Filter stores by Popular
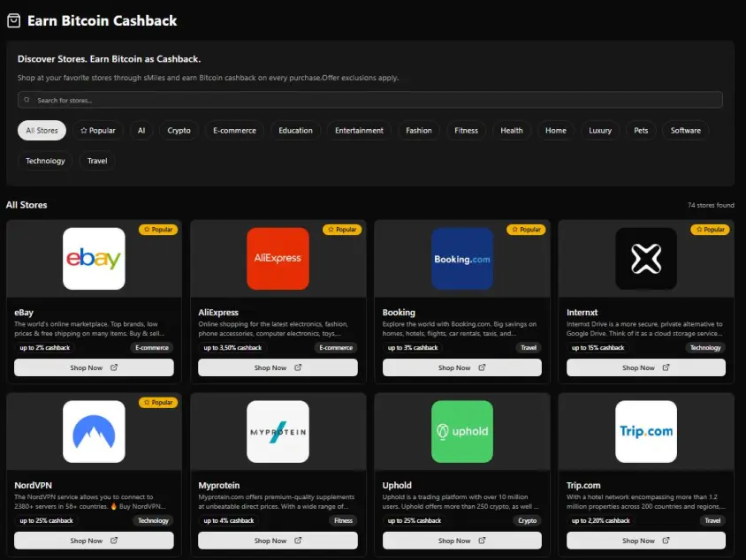 pos(98,130)
